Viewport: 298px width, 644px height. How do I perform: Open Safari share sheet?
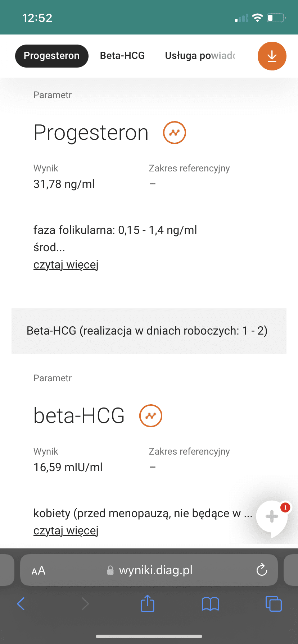(x=147, y=603)
